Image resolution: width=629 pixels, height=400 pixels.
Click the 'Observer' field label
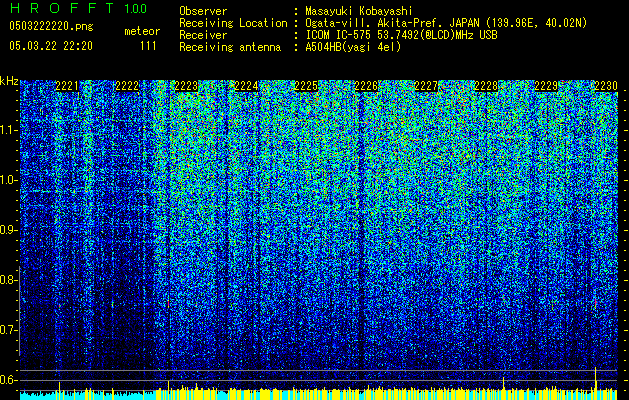203,11
